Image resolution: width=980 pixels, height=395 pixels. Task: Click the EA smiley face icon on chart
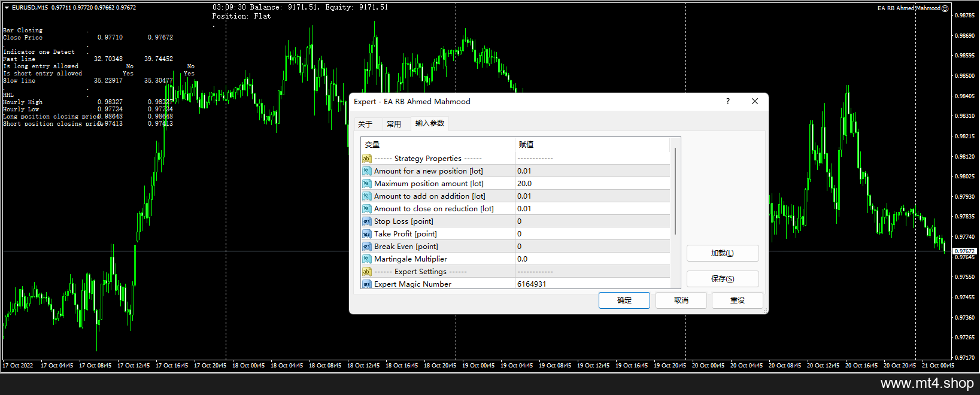click(945, 8)
